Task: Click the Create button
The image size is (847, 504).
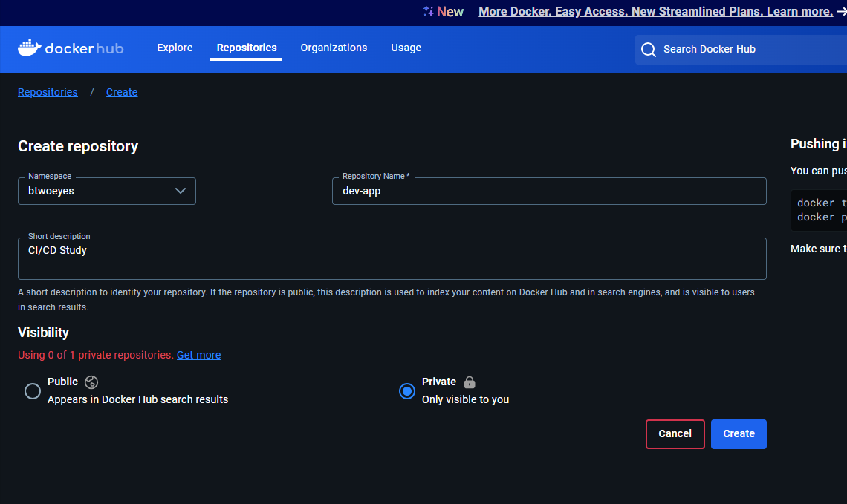Action: tap(739, 433)
